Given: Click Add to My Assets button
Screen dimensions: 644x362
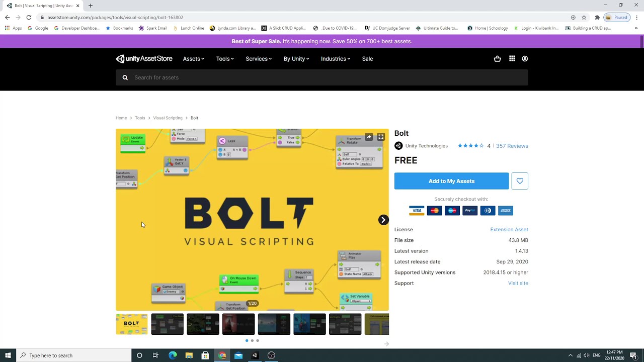Looking at the screenshot, I should click(x=451, y=181).
